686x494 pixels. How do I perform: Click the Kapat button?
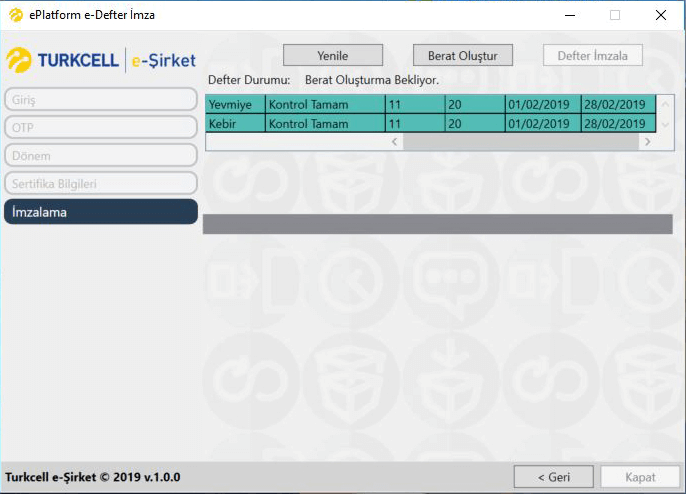tap(640, 476)
